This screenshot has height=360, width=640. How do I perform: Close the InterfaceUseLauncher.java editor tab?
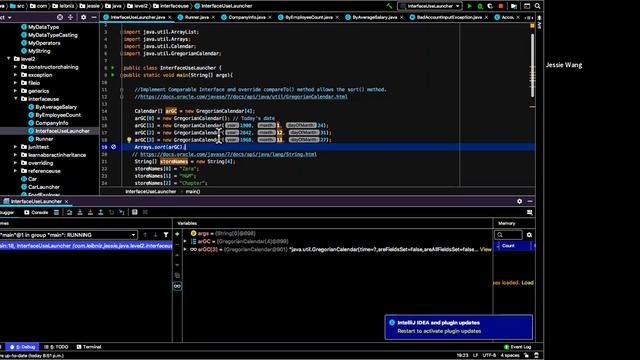[170, 18]
